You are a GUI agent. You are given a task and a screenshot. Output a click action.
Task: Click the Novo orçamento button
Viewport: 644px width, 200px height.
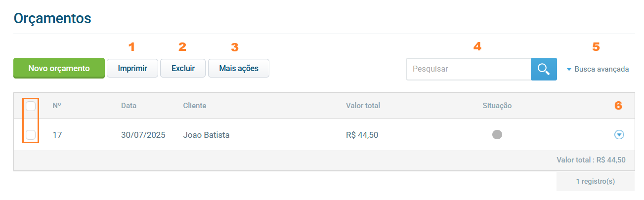click(x=59, y=69)
